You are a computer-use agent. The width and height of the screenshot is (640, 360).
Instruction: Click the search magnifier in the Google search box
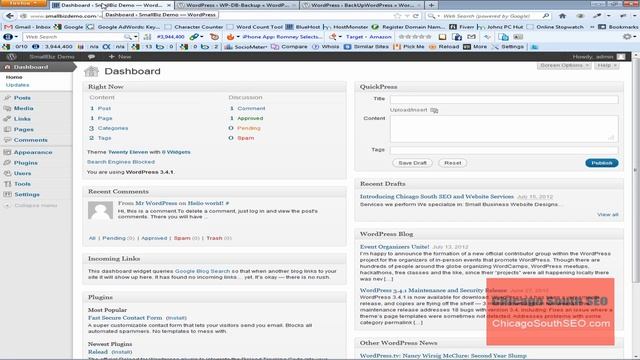tap(546, 16)
